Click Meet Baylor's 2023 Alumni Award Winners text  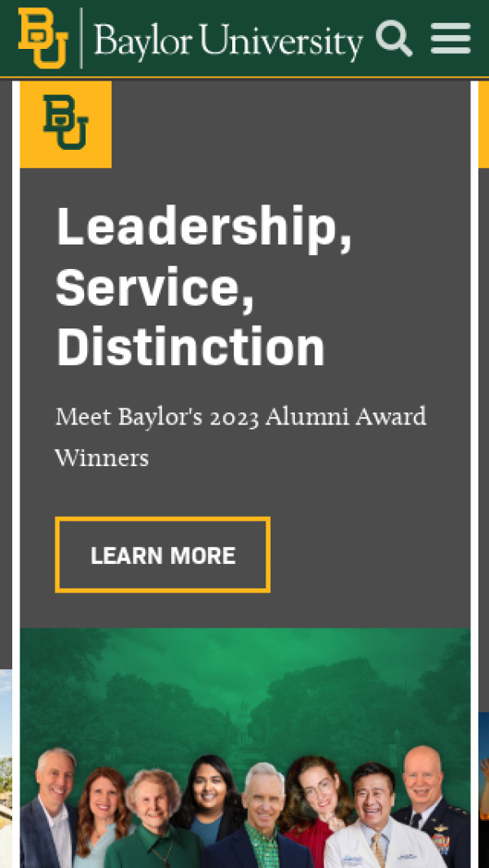240,437
